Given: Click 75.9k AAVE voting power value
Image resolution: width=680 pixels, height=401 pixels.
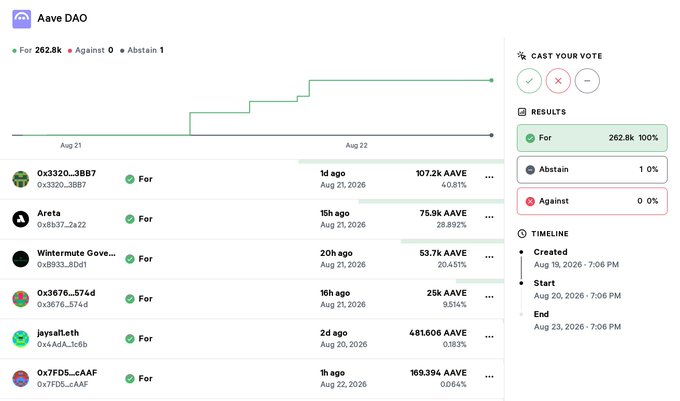Looking at the screenshot, I should [443, 213].
